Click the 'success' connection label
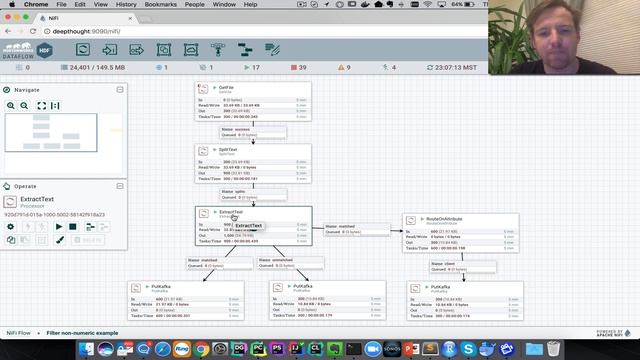The image size is (640, 360). point(253,132)
